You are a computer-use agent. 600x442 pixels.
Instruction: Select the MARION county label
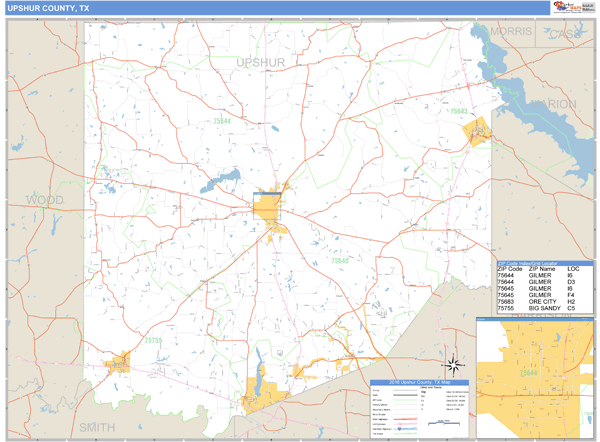coord(553,104)
